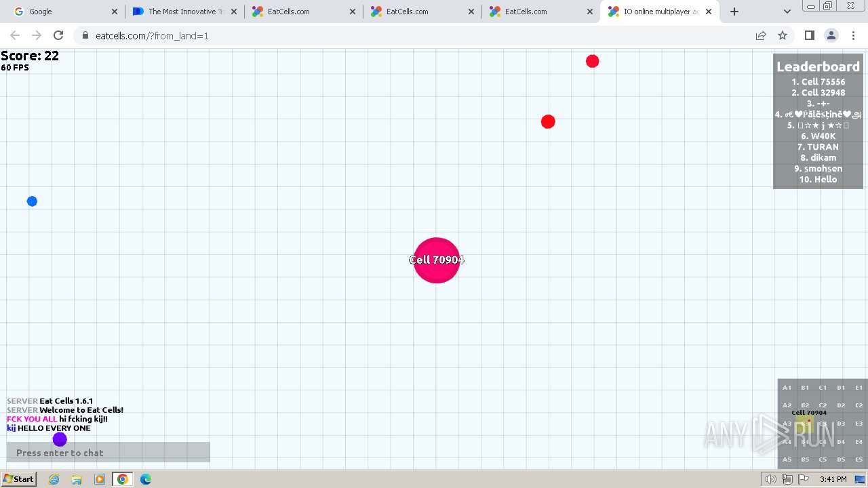Click minimap sector A5
This screenshot has height=488, width=868.
pos(787,460)
